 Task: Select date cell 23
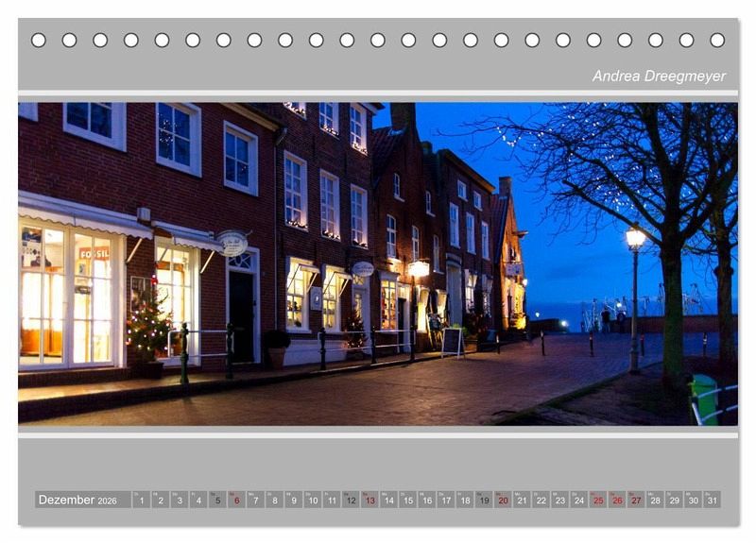[x=560, y=500]
